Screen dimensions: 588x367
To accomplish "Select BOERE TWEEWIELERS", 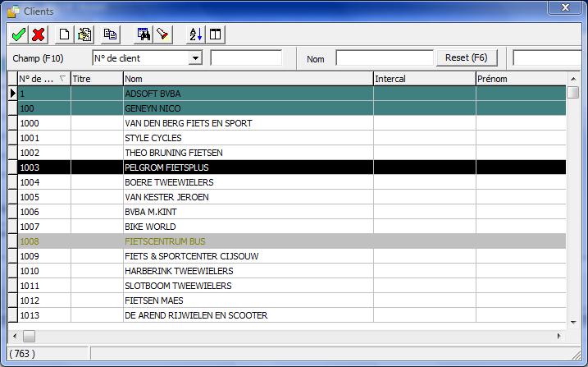I will click(292, 182).
